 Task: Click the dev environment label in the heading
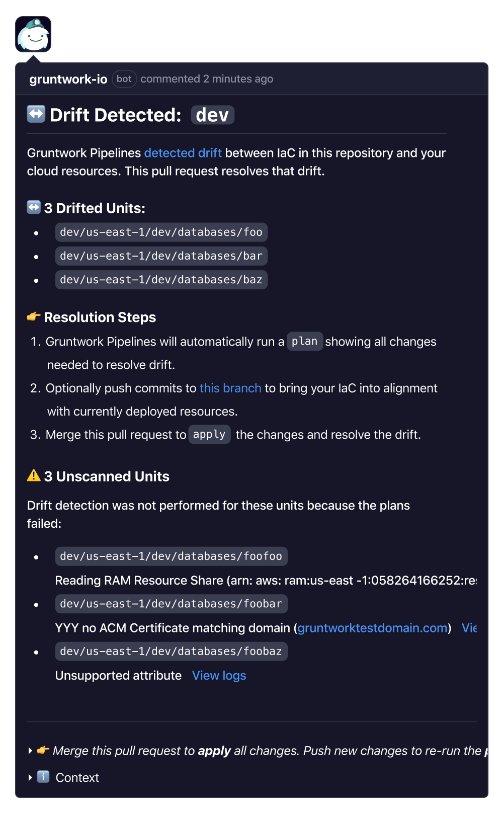tap(213, 115)
